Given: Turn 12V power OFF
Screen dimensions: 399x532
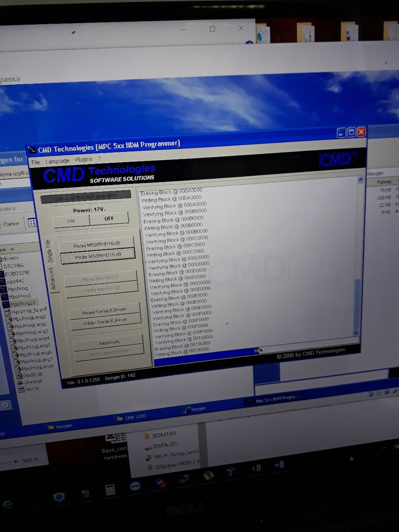Looking at the screenshot, I should click(109, 218).
